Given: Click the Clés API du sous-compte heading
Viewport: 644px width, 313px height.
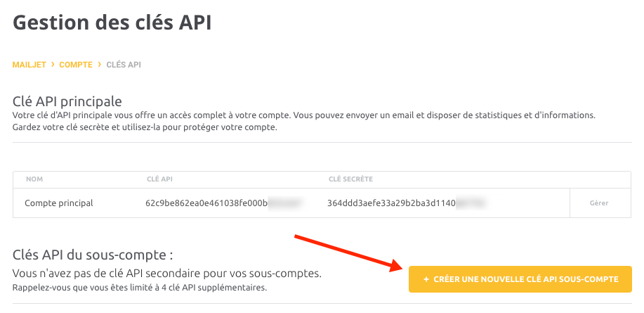Looking at the screenshot, I should pyautogui.click(x=93, y=255).
